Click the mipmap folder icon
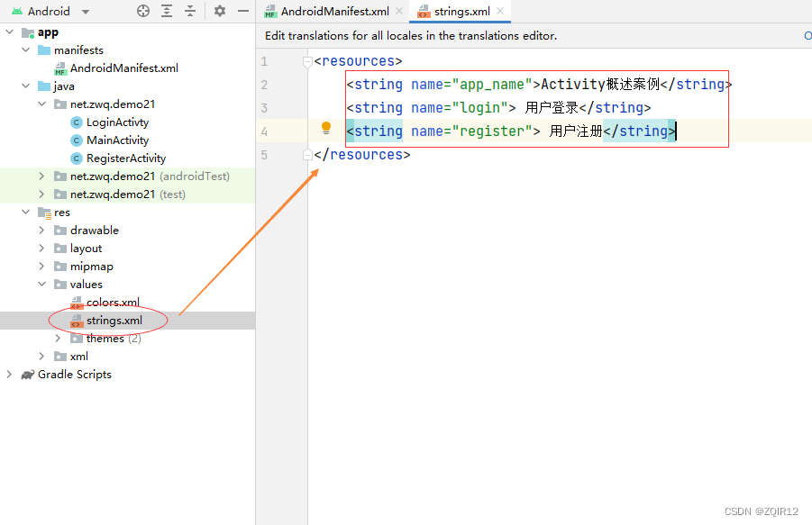812x525 pixels. click(x=60, y=267)
